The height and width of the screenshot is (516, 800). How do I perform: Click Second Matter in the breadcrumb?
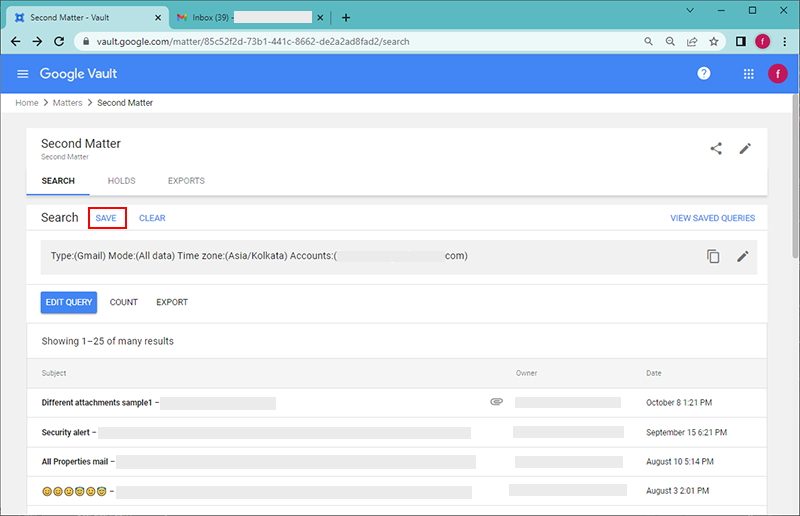tap(125, 103)
